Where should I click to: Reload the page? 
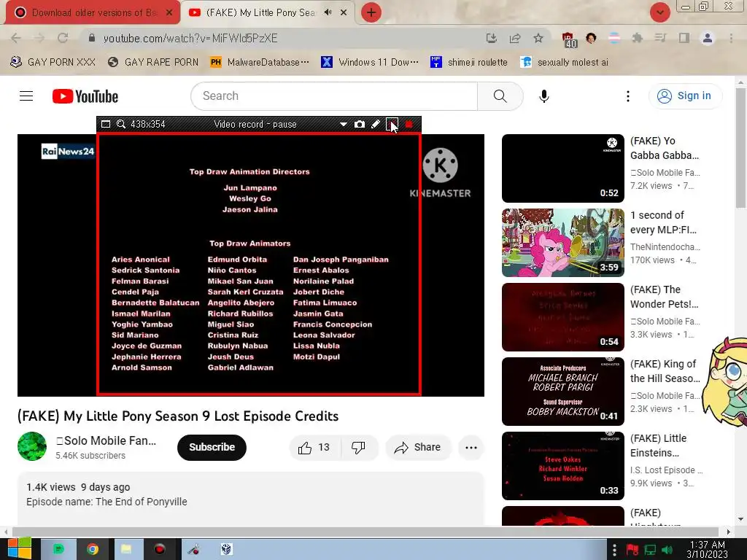point(63,38)
